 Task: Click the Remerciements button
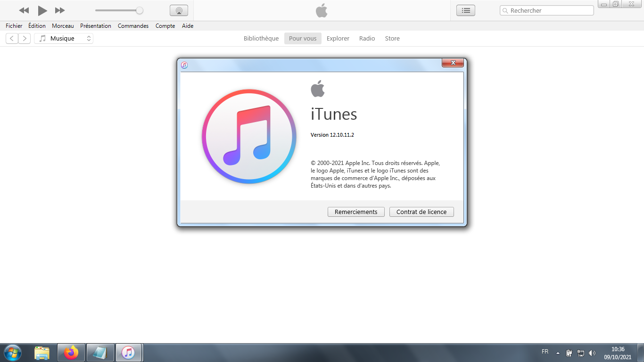click(356, 212)
